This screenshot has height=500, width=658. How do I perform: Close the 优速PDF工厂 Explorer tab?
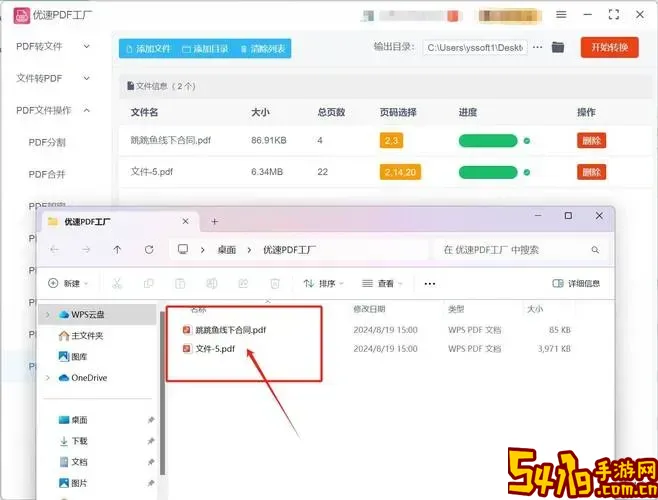click(x=185, y=221)
